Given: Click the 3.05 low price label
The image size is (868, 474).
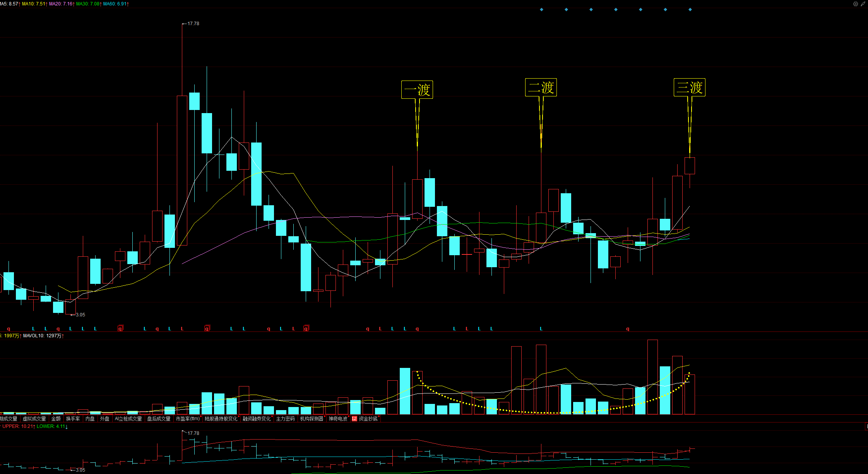Looking at the screenshot, I should pos(80,315).
